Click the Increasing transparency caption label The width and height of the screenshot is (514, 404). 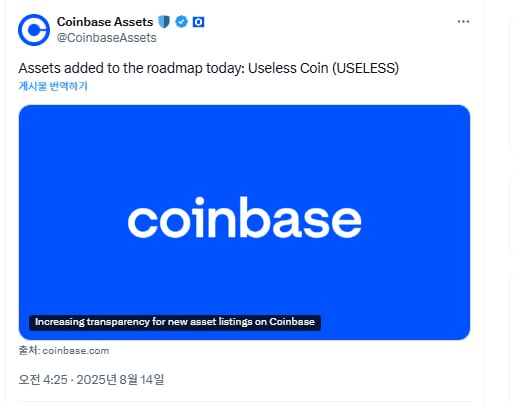tap(175, 323)
